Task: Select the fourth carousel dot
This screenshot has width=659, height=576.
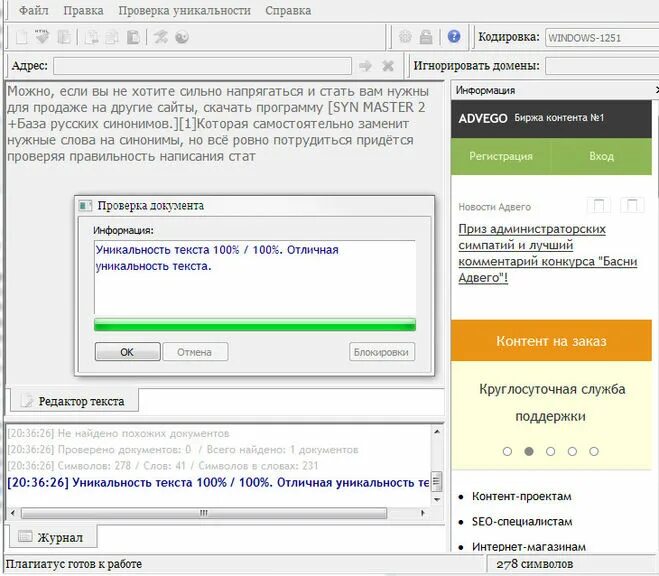Action: click(572, 451)
